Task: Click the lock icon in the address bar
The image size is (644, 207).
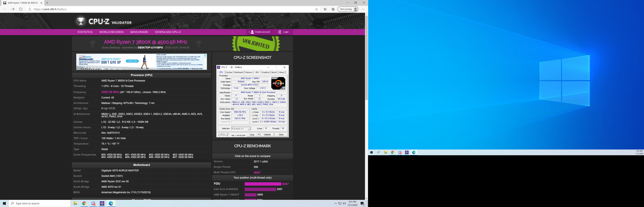Action: (30, 9)
